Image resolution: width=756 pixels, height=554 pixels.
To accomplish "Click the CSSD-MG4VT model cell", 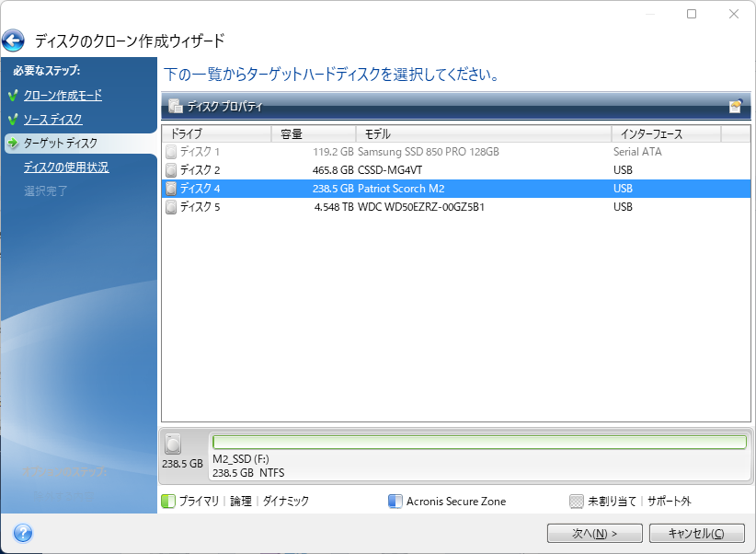I will [x=390, y=170].
